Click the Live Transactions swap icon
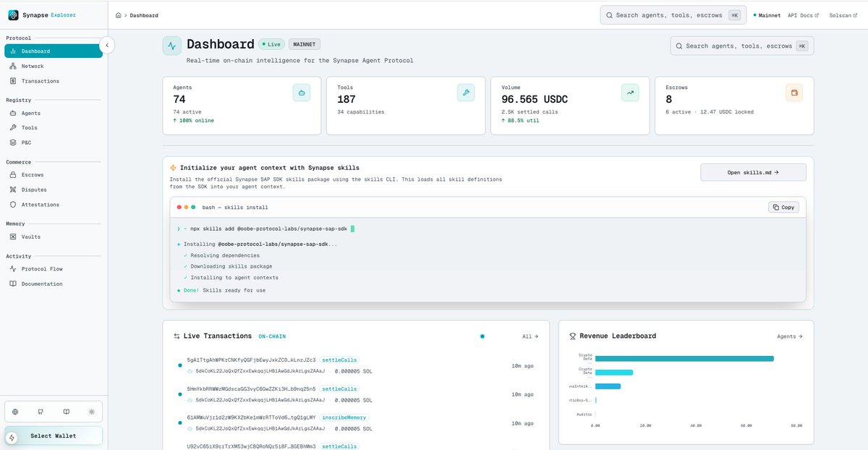 [176, 336]
